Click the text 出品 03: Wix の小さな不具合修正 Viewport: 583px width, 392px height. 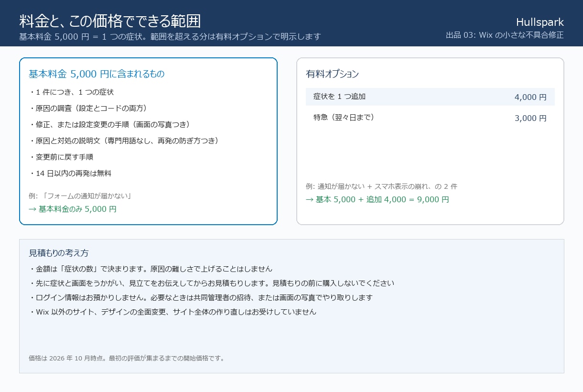click(505, 35)
